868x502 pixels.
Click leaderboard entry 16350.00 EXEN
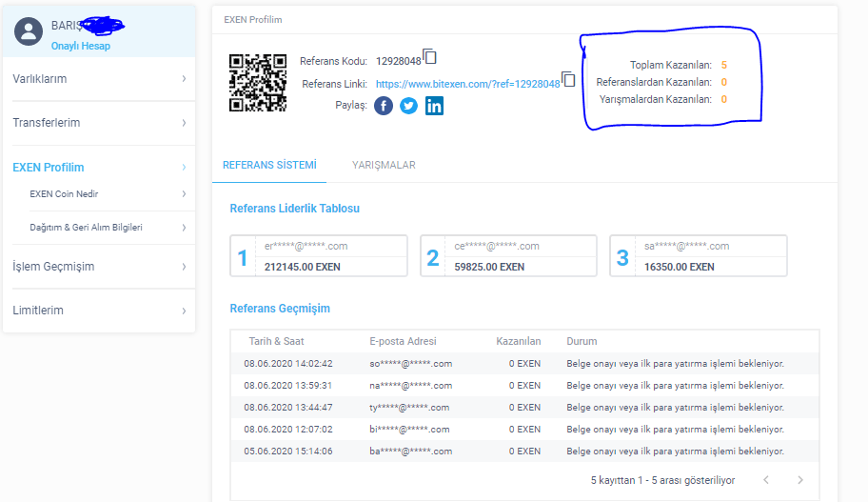(680, 267)
